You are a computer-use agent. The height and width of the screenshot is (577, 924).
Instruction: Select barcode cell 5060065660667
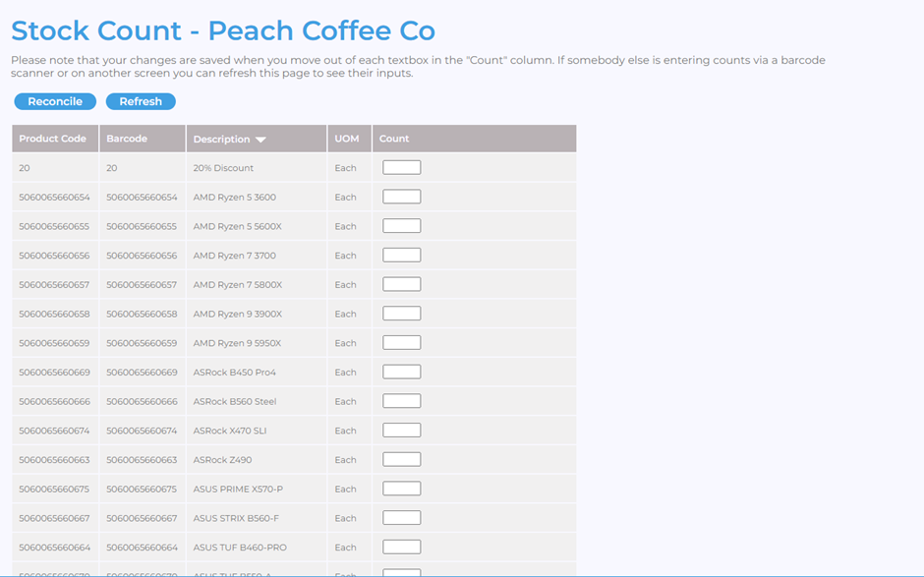click(x=142, y=518)
